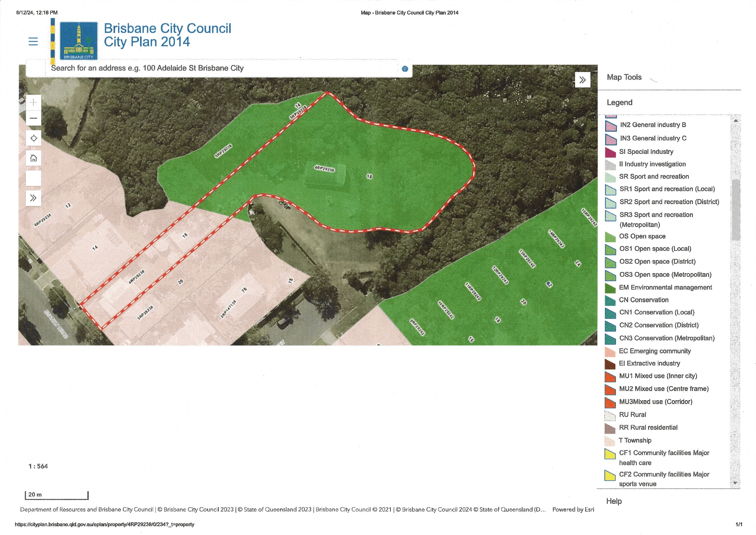Click the MU1 Mixed use (Inner city) swatch

611,377
